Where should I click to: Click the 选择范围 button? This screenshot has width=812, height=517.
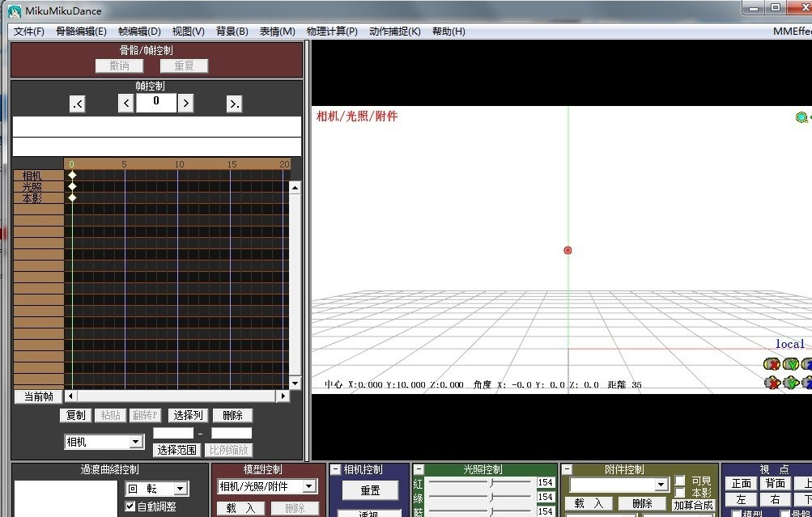176,450
